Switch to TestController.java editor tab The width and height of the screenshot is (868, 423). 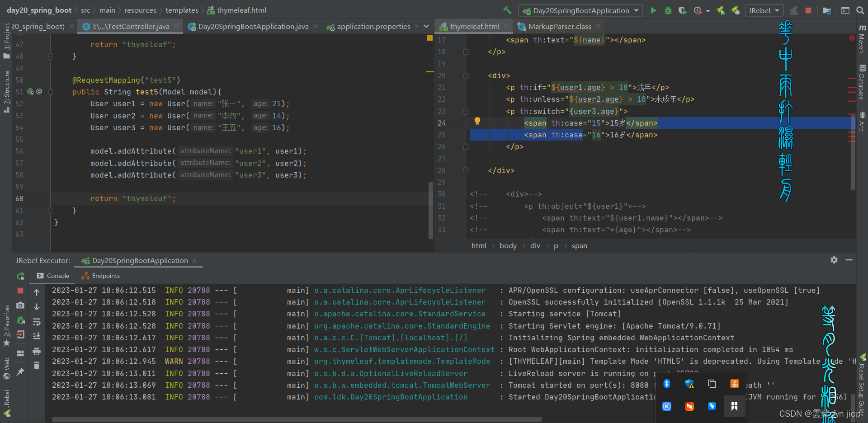[130, 27]
